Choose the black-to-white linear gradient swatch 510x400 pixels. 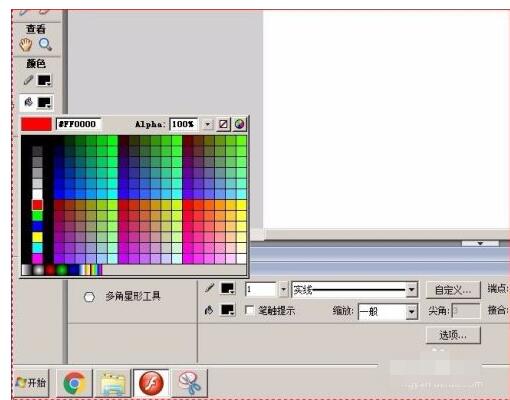(x=27, y=269)
